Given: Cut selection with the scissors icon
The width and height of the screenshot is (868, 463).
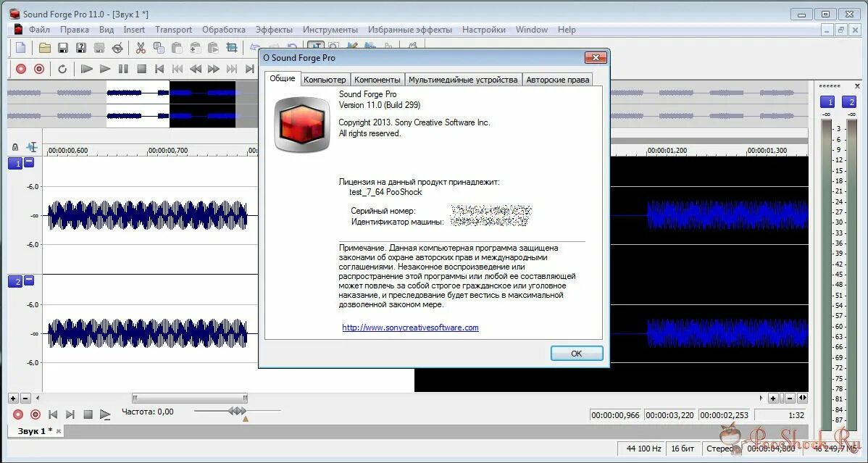Looking at the screenshot, I should coord(141,48).
